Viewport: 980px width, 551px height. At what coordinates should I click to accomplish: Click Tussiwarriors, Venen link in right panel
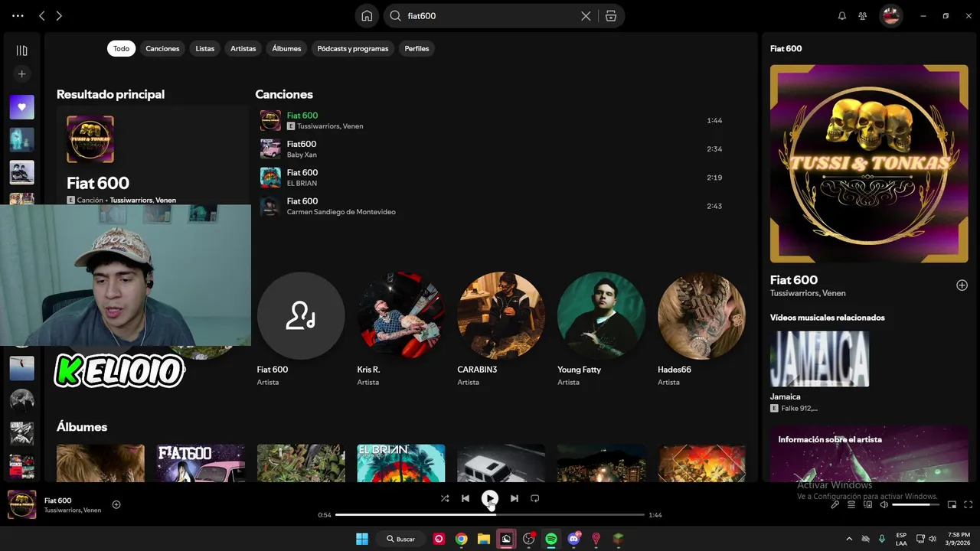point(808,293)
